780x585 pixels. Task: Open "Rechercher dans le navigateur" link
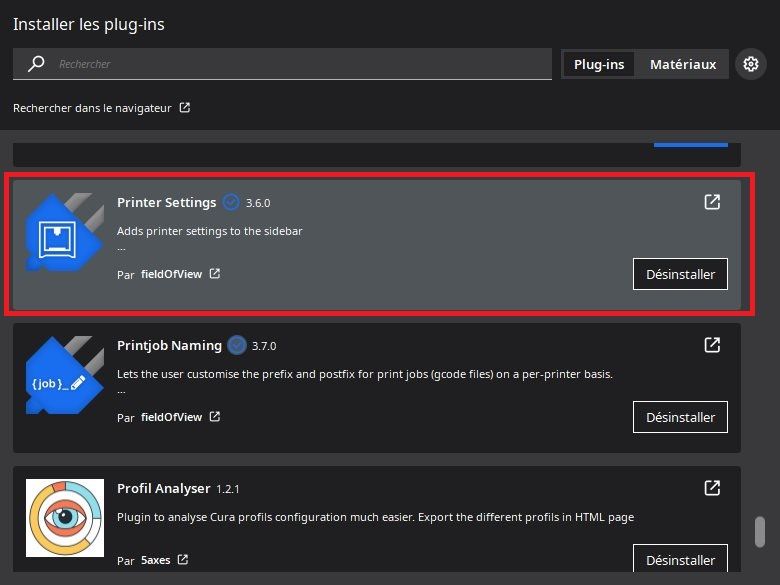[x=100, y=108]
